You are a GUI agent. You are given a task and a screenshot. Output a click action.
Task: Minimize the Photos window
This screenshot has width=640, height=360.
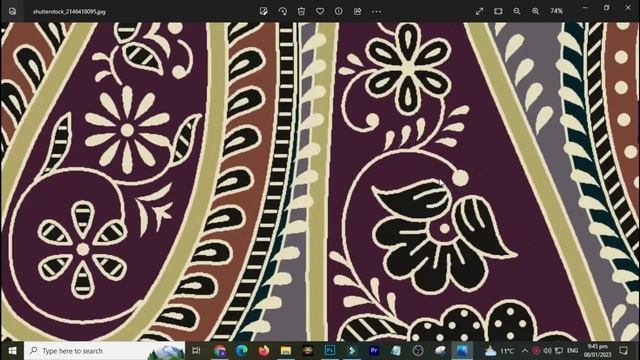[585, 8]
